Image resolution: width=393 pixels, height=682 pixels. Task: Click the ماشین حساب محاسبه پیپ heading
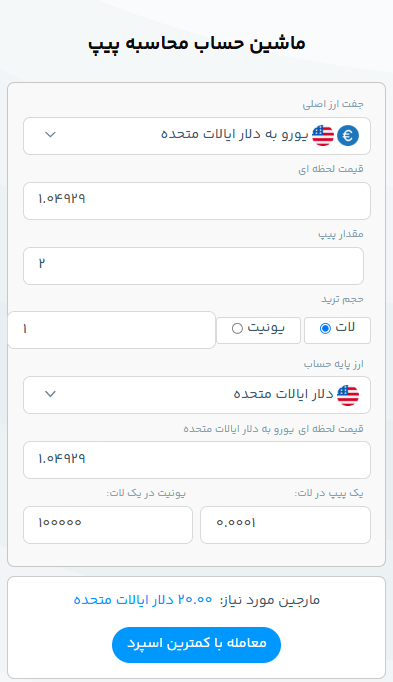tap(196, 44)
